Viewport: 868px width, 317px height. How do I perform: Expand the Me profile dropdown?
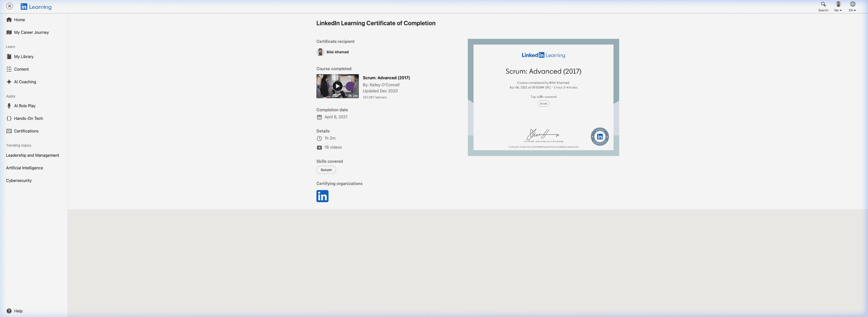click(838, 6)
